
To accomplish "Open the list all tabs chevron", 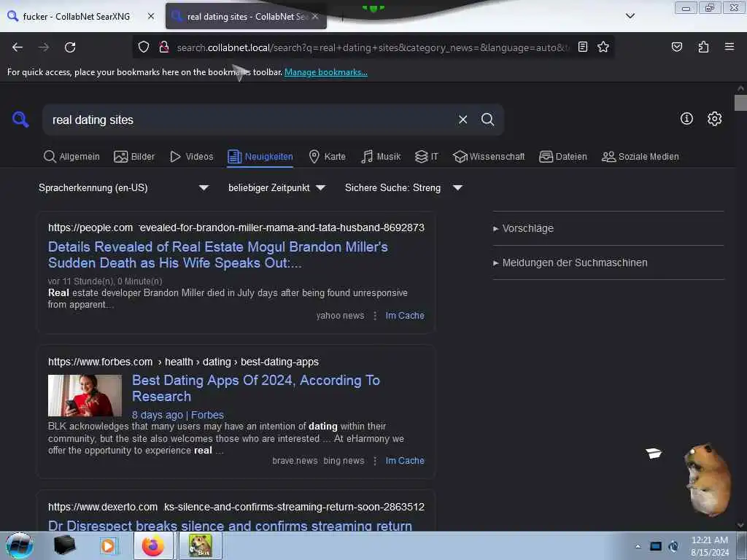I will 630,16.
